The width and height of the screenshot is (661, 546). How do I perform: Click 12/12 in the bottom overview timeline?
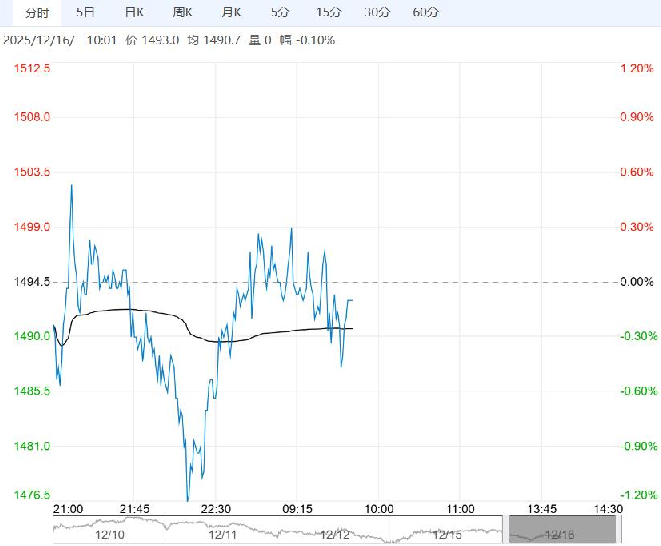[x=333, y=535]
